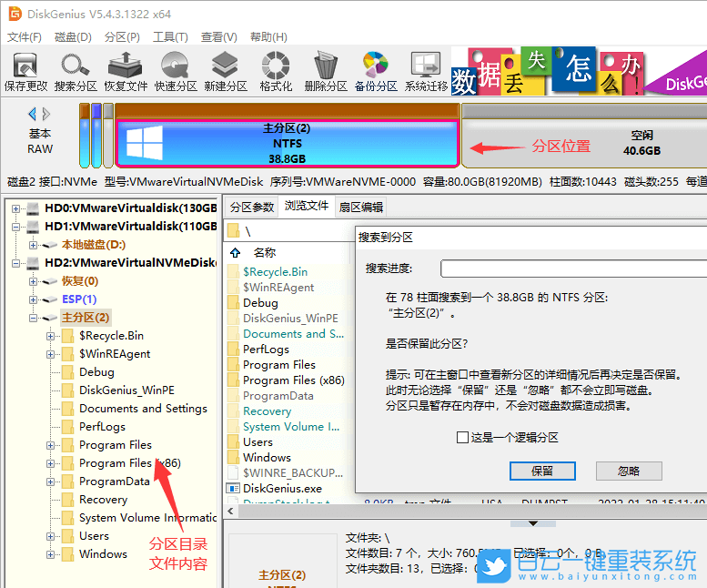Open the 工具(T) menu
The image size is (707, 588).
click(x=170, y=37)
